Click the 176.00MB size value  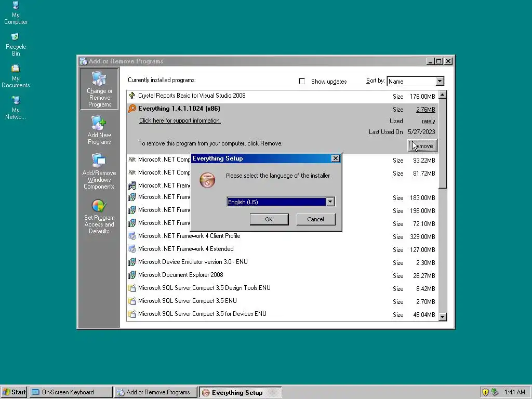422,97
